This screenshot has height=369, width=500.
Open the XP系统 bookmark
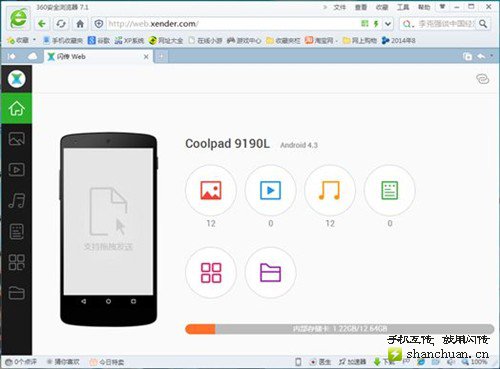point(129,41)
